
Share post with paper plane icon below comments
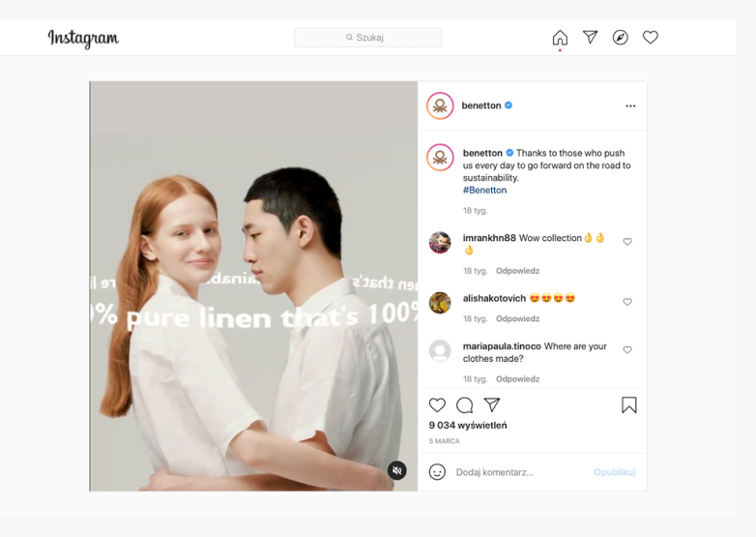coord(492,404)
